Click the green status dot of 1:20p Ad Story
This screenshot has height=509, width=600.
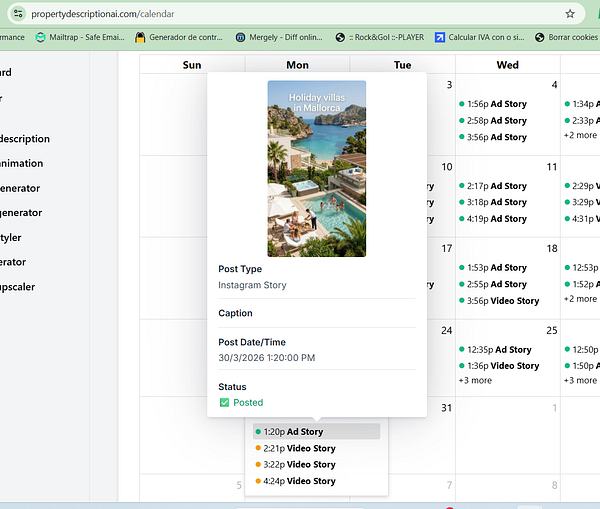pyautogui.click(x=258, y=432)
